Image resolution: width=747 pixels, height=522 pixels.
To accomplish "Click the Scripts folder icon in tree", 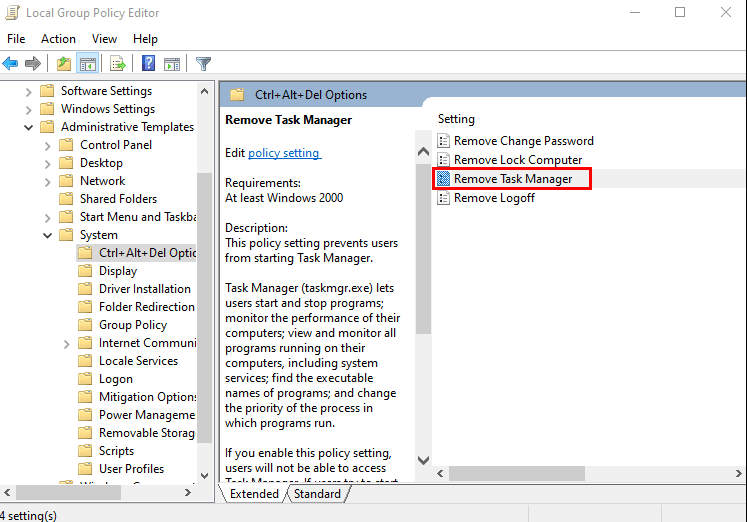I will coord(85,451).
